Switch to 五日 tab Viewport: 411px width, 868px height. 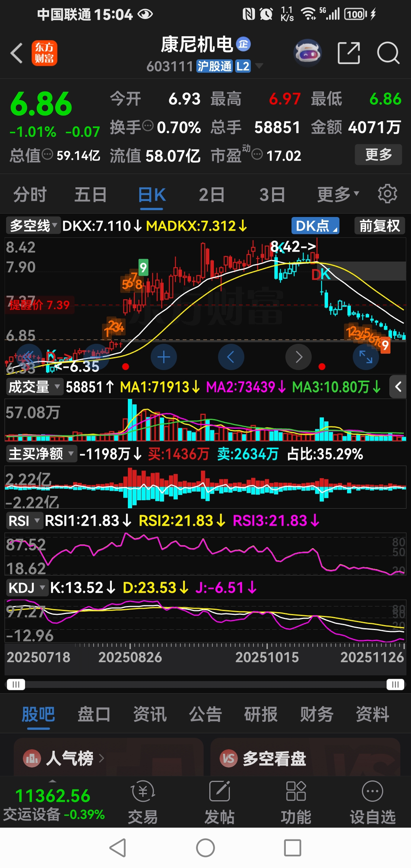tap(91, 195)
